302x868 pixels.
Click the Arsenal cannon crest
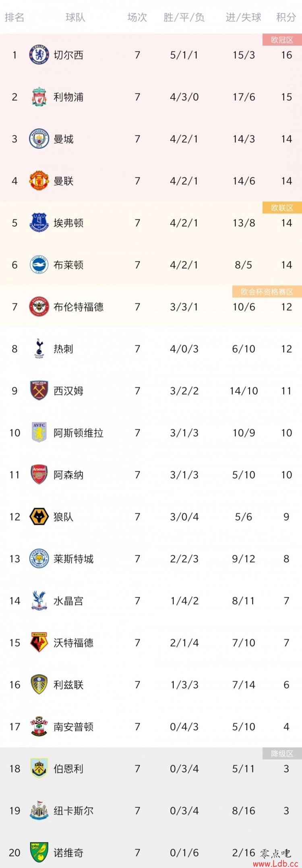point(39,475)
